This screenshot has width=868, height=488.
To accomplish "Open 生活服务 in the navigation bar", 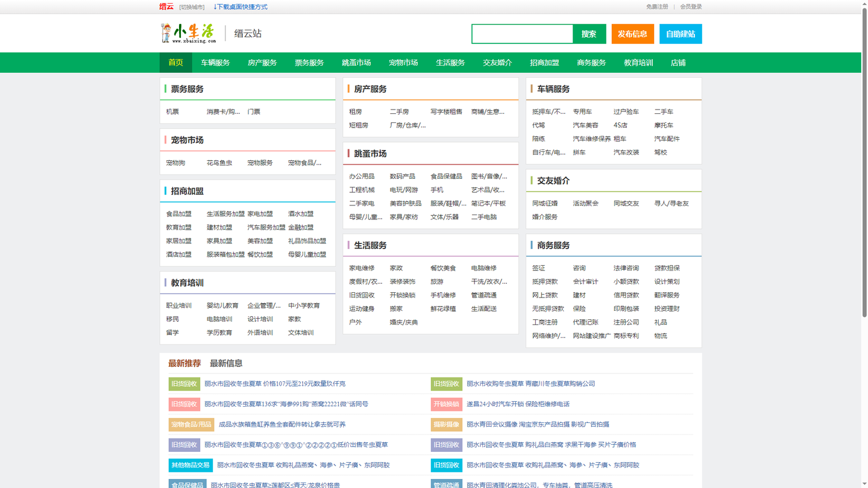I will [x=450, y=63].
